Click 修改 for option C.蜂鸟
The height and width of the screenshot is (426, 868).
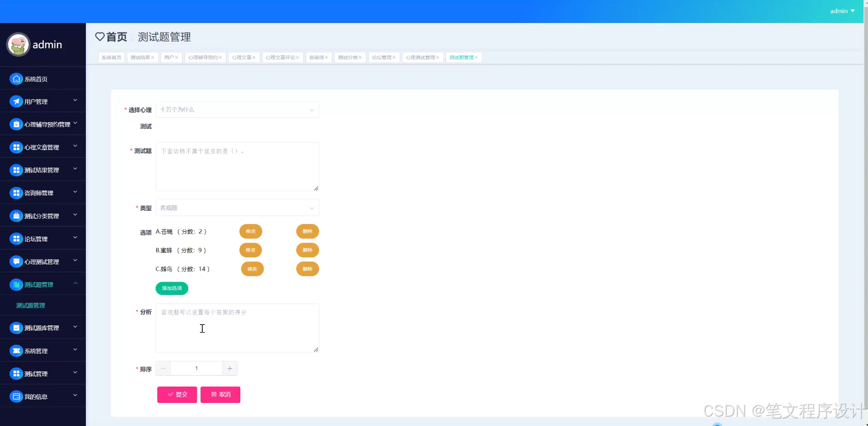click(252, 269)
